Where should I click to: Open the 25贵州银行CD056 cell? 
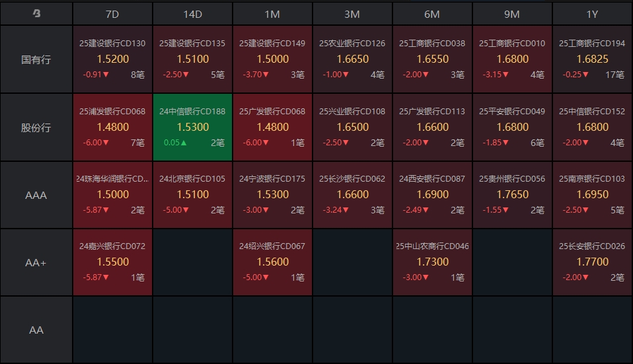pyautogui.click(x=512, y=195)
